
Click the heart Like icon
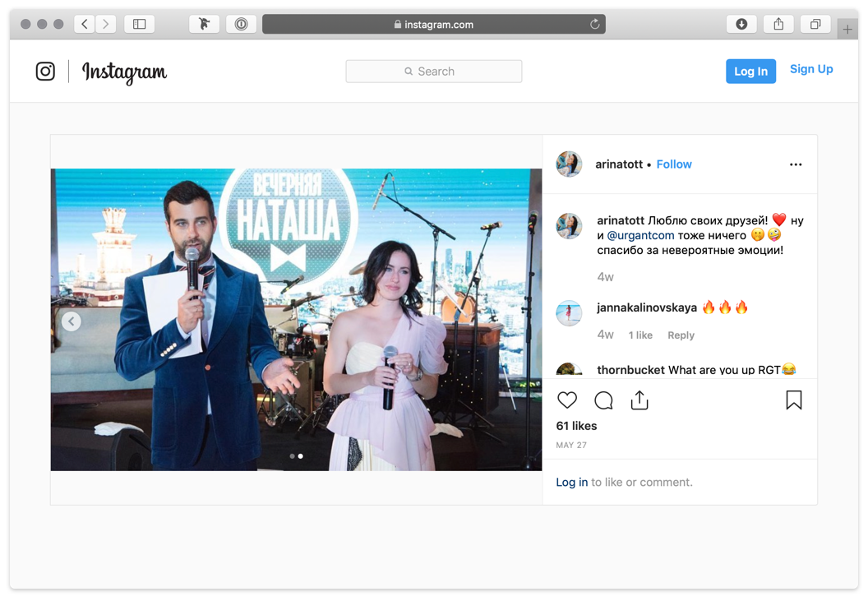[x=567, y=400]
